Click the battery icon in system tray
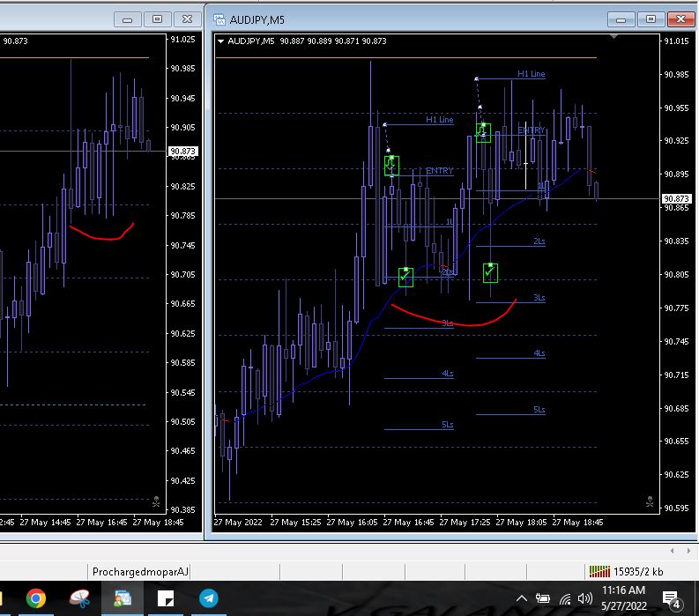The image size is (699, 616). 542,598
